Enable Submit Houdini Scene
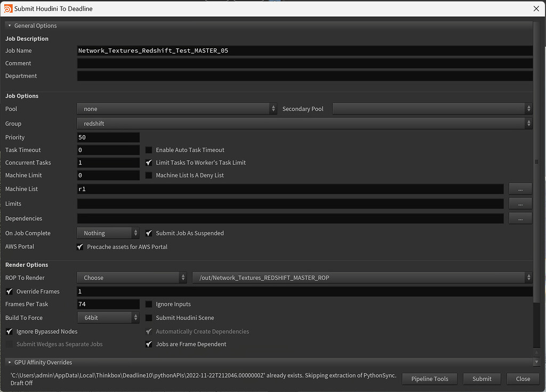Image resolution: width=546 pixels, height=392 pixels. 148,317
